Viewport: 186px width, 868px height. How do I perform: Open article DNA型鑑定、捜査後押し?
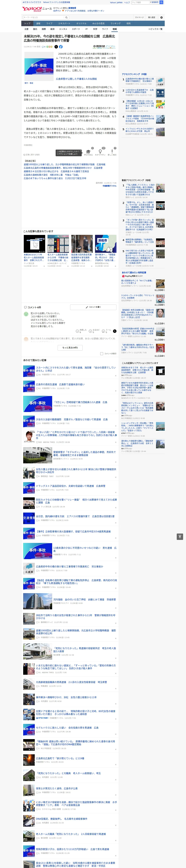tap(62, 819)
